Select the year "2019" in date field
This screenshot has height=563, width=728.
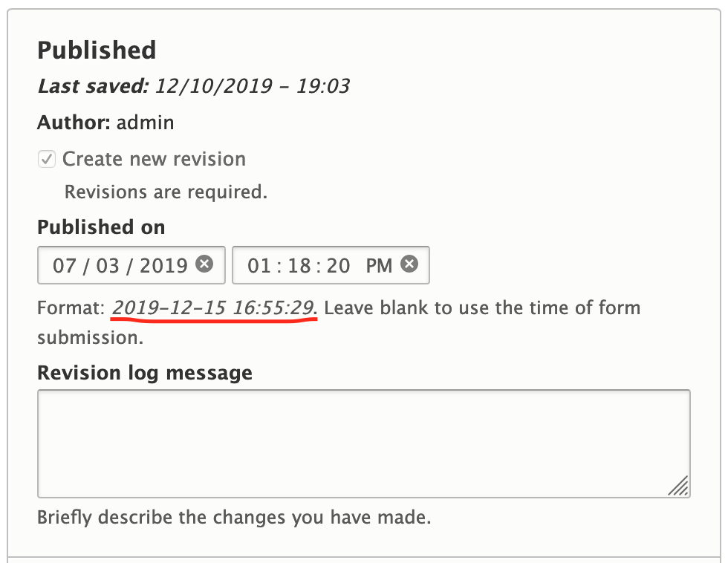(162, 265)
